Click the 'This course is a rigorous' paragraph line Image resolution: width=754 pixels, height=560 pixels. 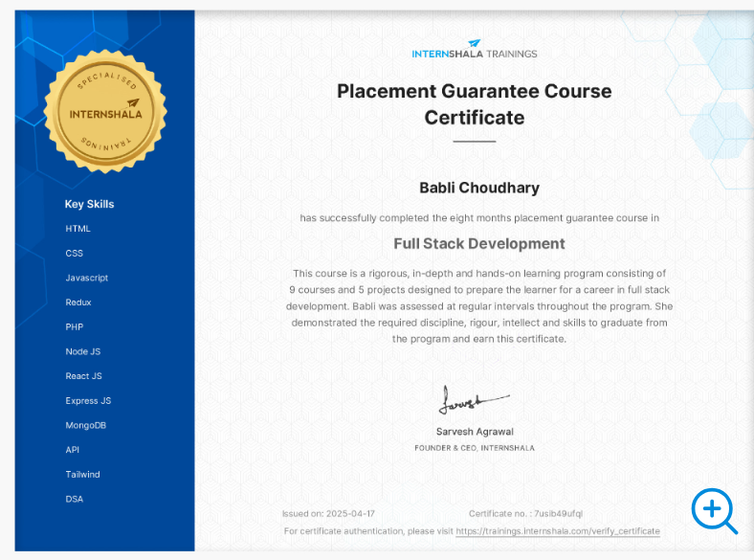click(479, 273)
